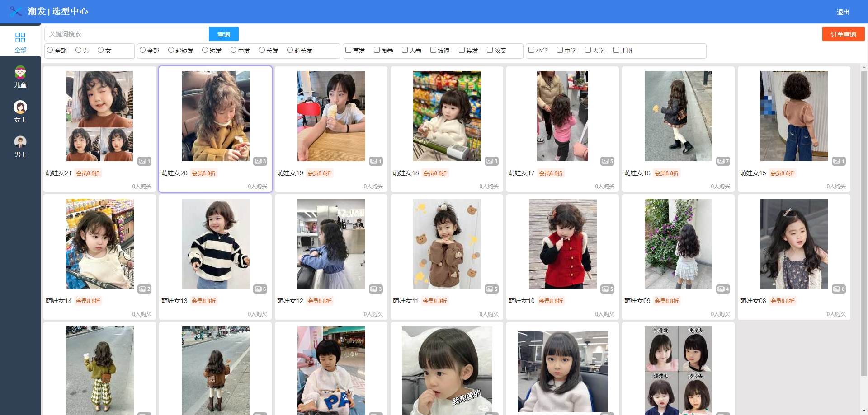The width and height of the screenshot is (868, 415).
Task: Open the 全部 grid icon in sidebar
Action: point(20,37)
